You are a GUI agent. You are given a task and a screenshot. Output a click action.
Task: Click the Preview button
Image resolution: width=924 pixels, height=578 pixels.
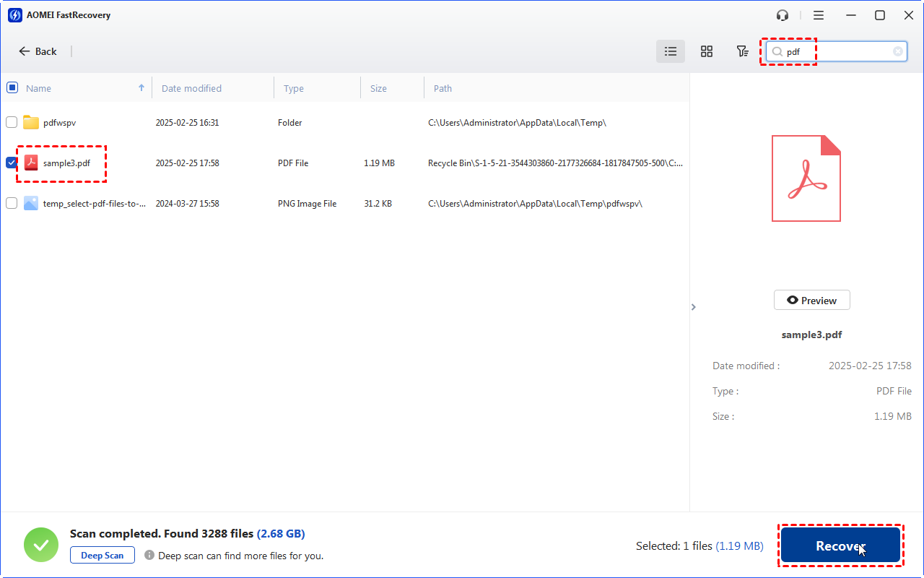click(x=811, y=300)
